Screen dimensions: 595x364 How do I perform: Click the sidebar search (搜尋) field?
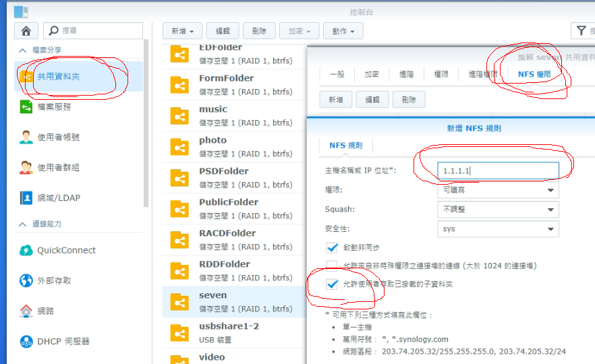coord(93,31)
